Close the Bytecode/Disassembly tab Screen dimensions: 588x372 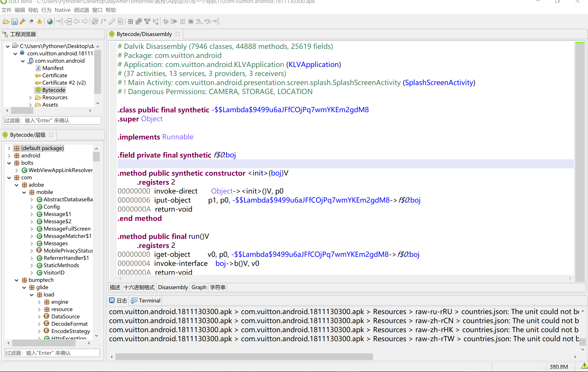pyautogui.click(x=178, y=34)
